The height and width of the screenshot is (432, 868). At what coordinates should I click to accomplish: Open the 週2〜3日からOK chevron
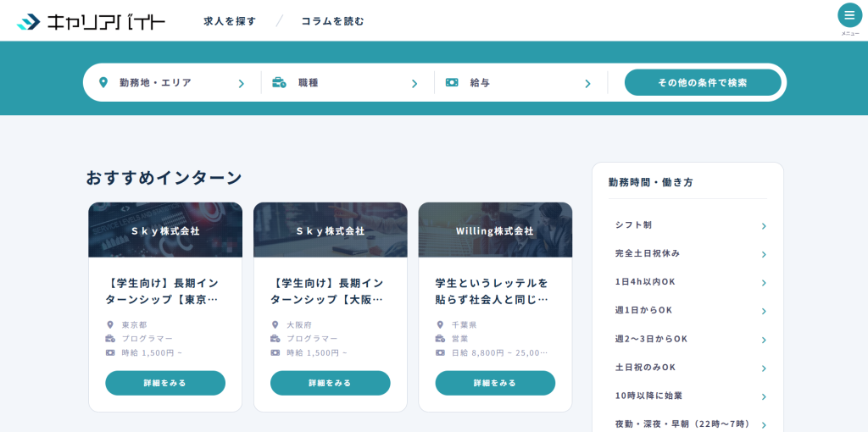764,340
